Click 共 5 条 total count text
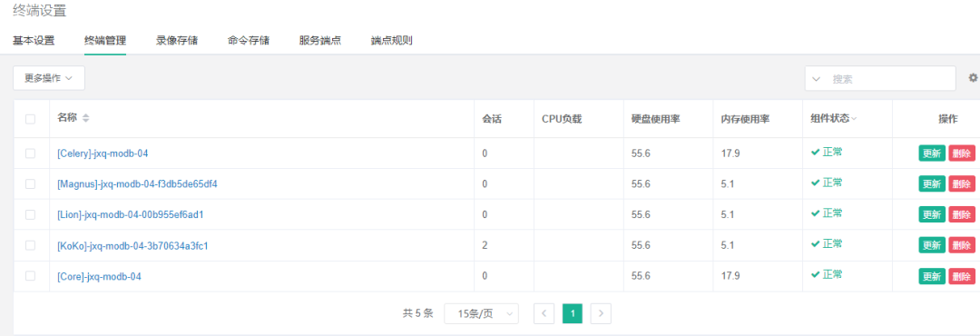 pos(418,313)
